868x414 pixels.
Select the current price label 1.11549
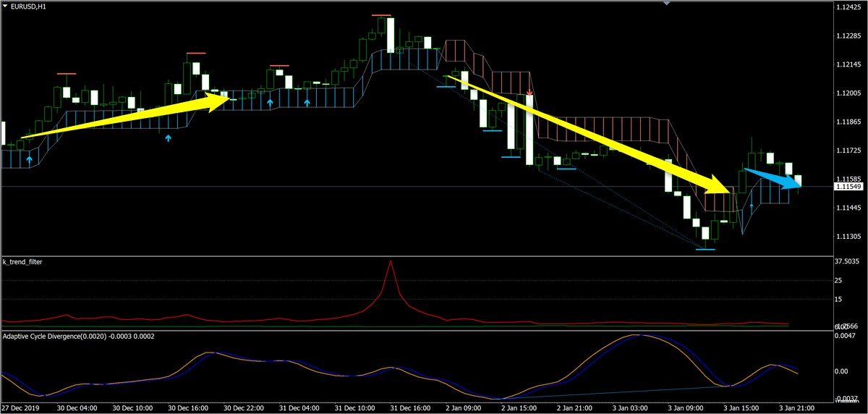[x=847, y=187]
